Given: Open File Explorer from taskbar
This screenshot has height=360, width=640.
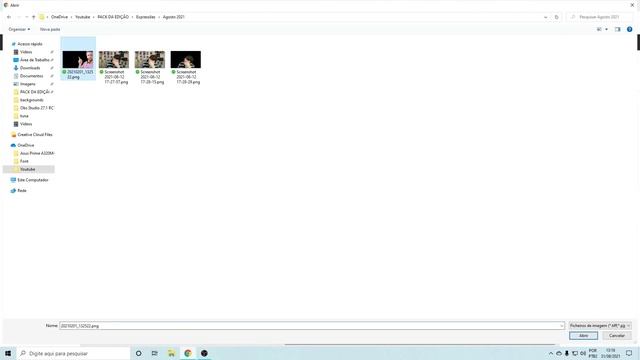Looking at the screenshot, I should [171, 353].
